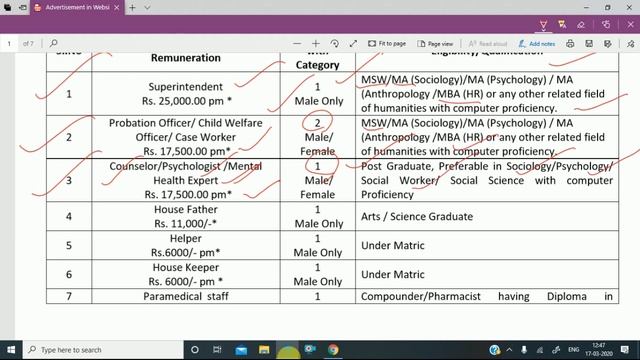Click the Get Help tray icon
Screen dimensions: 640x360
[x=495, y=350]
